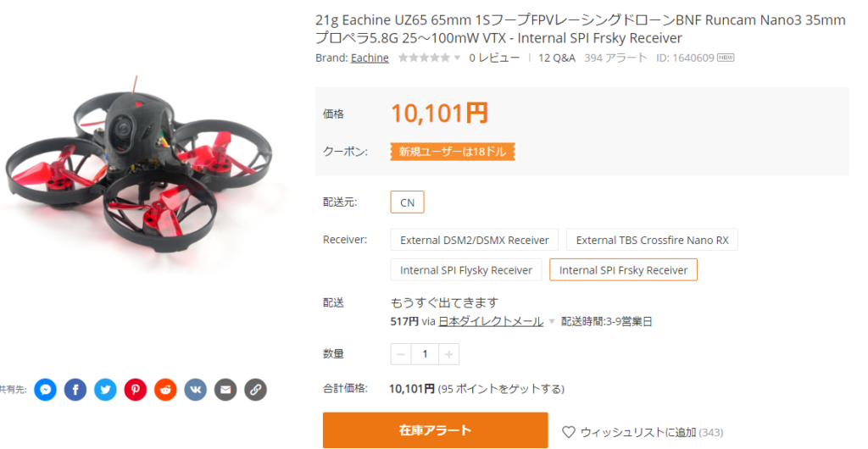Open the 12 Q&A section

[x=557, y=58]
